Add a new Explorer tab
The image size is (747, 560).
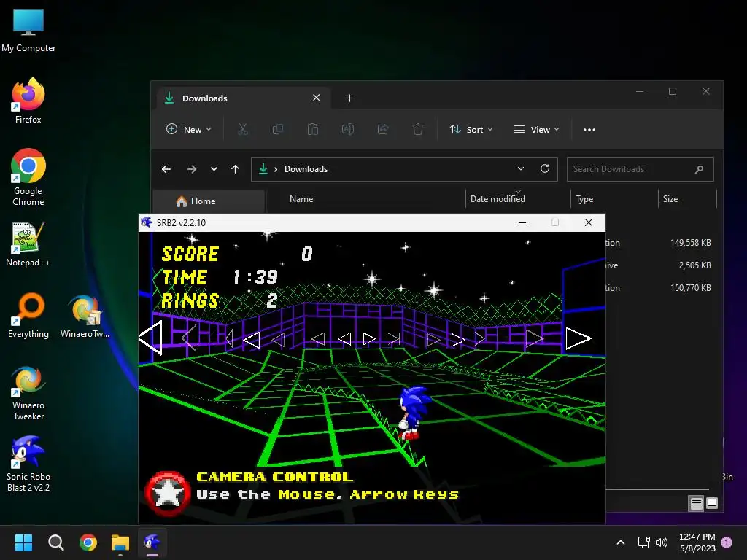[x=349, y=98]
